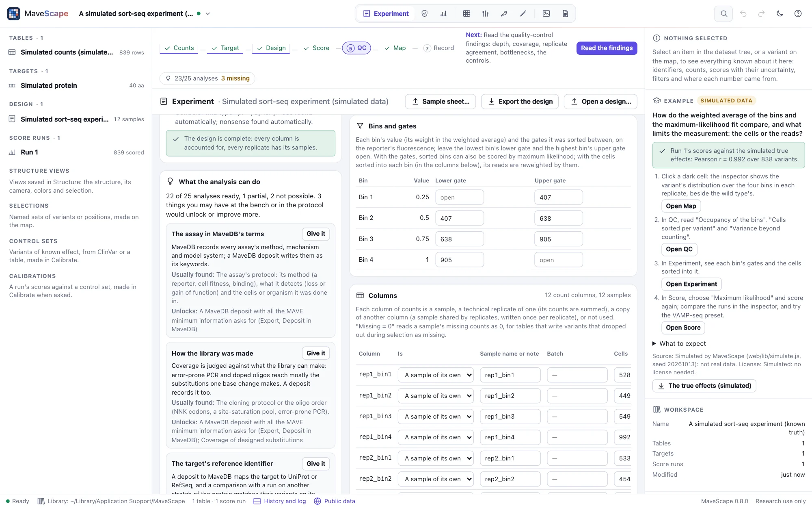Image resolution: width=812 pixels, height=508 pixels.
Task: Open History and log link
Action: pos(280,501)
